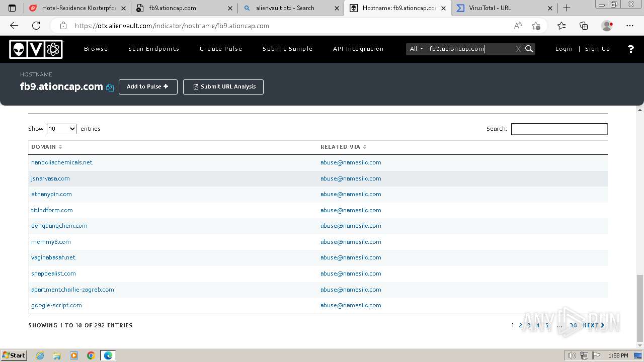Click the page vertical scrollbar thumb
Viewport: 644px width, 362px height.
click(x=640, y=308)
